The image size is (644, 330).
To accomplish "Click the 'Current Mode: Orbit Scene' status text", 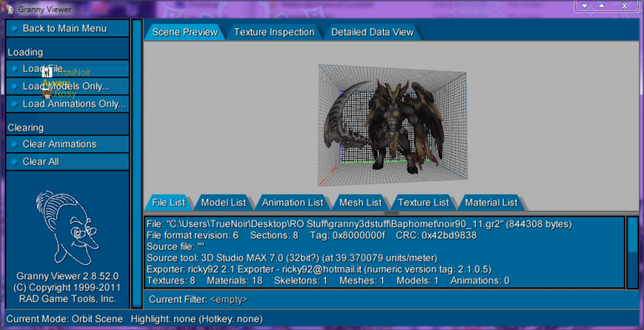I will (x=64, y=319).
